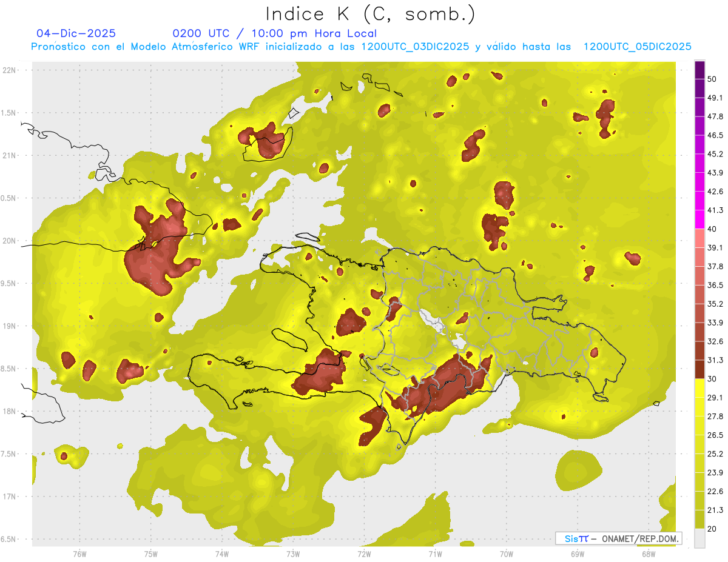Click the "40" color scale value
The image size is (728, 562).
pos(712,229)
